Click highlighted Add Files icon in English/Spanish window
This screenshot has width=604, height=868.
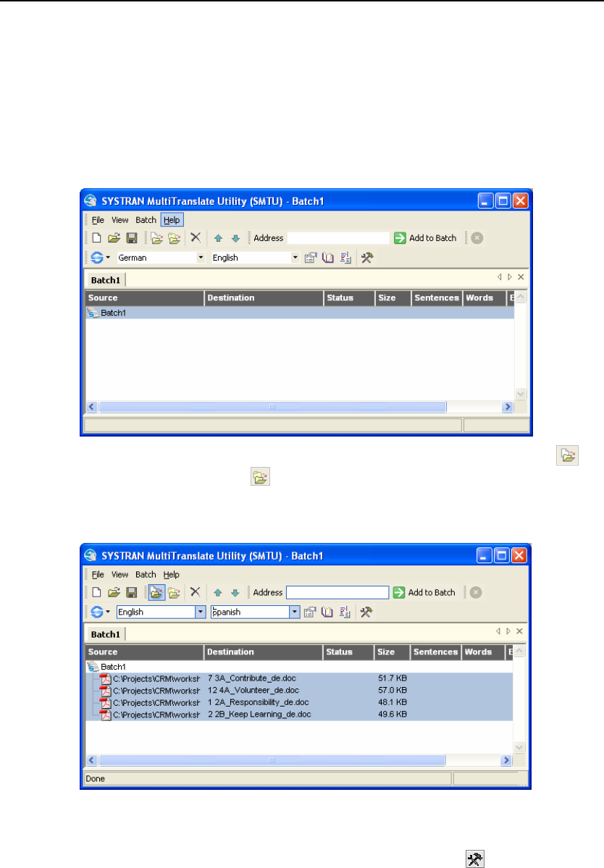tap(156, 592)
